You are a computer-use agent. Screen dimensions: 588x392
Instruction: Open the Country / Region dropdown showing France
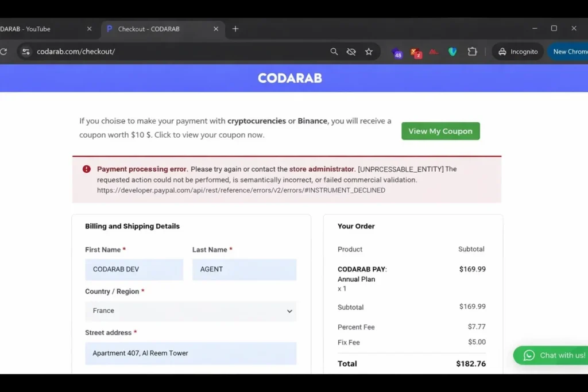coord(191,311)
